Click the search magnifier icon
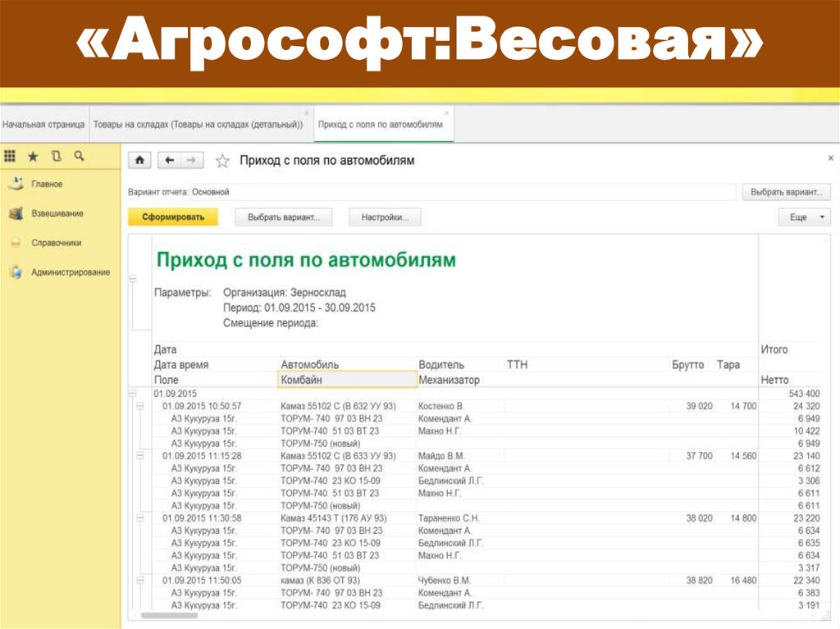This screenshot has width=840, height=629. coord(79,155)
